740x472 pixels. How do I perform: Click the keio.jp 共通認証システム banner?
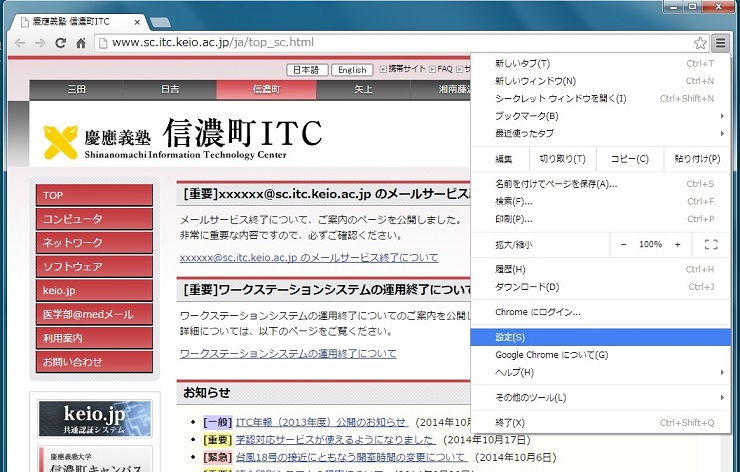coord(95,419)
